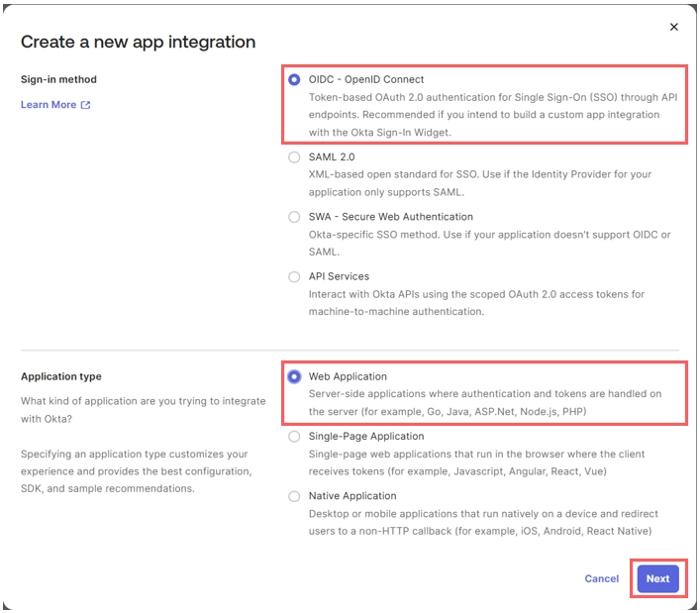Choose the Single-Page Application radio button
Image resolution: width=700 pixels, height=613 pixels.
tap(294, 436)
